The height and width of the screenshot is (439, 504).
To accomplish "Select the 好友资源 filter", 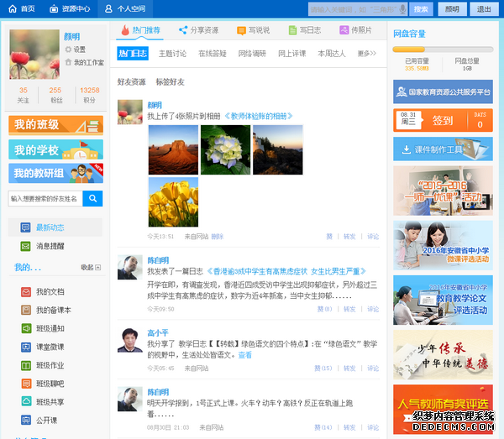I will coord(132,82).
